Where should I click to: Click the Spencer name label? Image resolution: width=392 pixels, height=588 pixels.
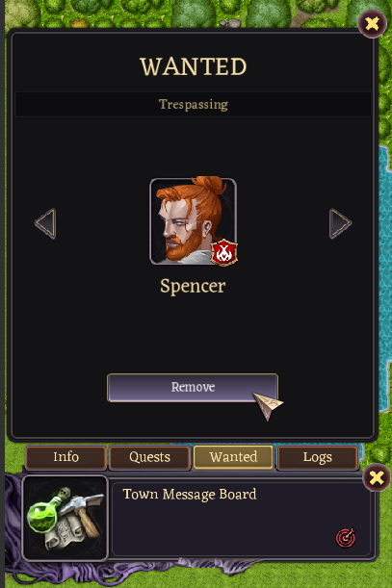click(x=193, y=287)
